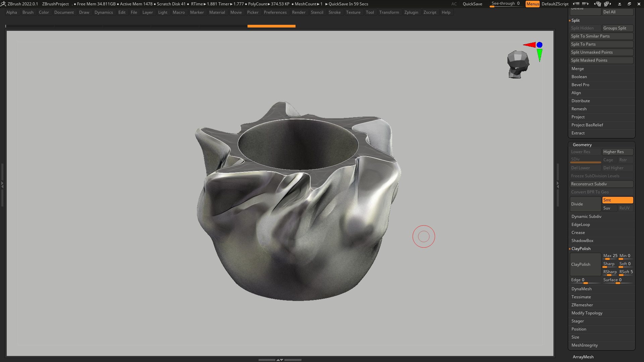Image resolution: width=644 pixels, height=362 pixels.
Task: Switch to previous UI color scheme
Action: click(576, 4)
